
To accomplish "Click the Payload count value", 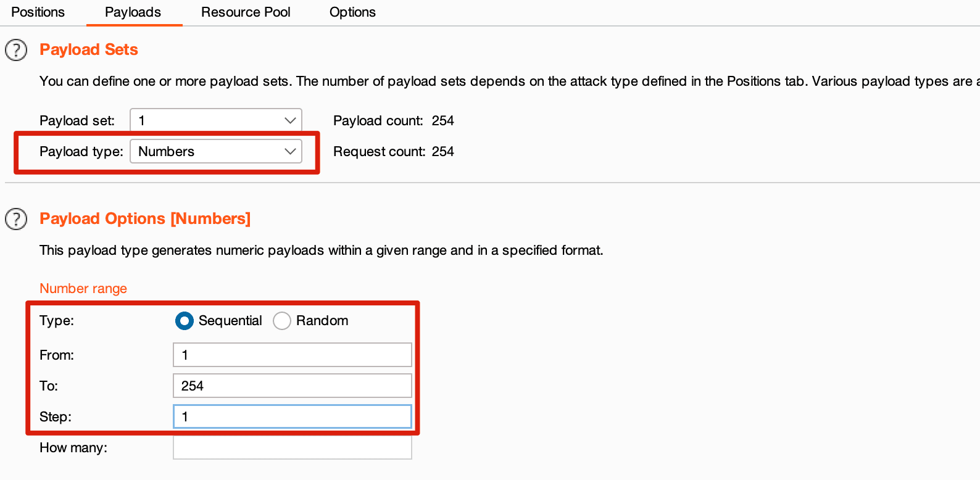I will tap(442, 121).
